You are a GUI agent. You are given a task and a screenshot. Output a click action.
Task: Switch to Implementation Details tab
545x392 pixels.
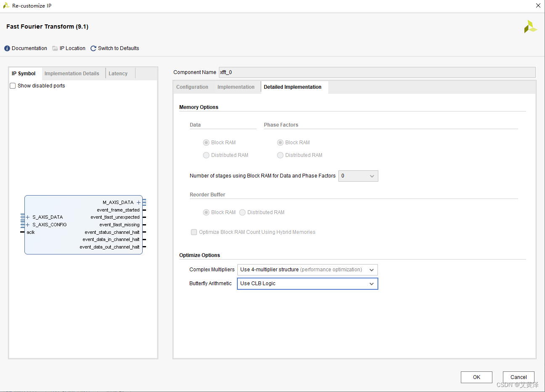pos(72,74)
